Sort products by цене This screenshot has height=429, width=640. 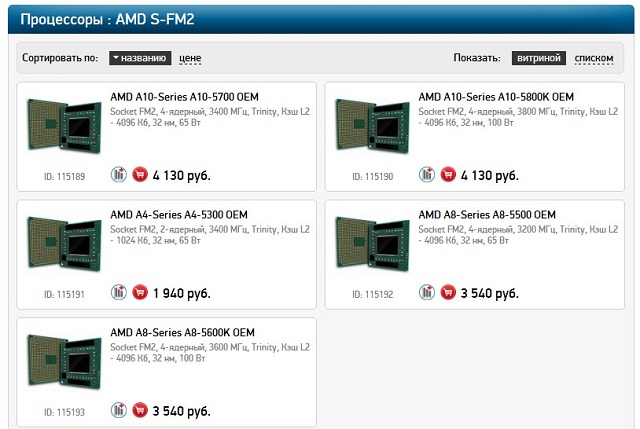point(190,58)
